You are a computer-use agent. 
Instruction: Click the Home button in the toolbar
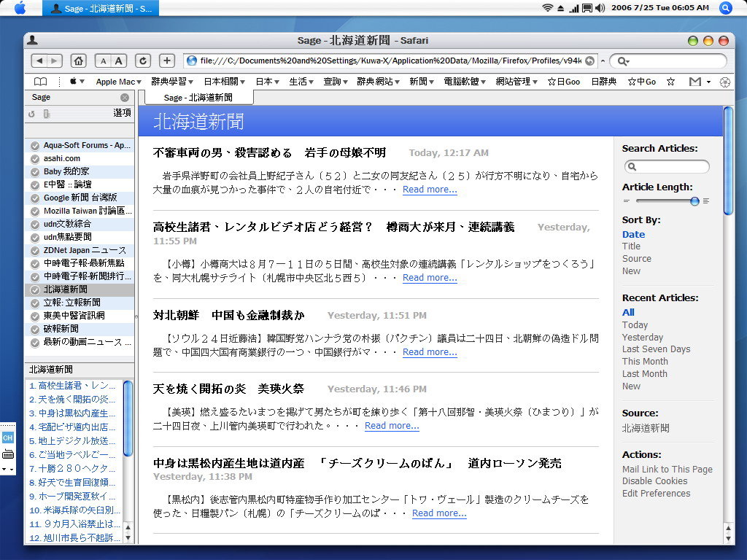(78, 61)
